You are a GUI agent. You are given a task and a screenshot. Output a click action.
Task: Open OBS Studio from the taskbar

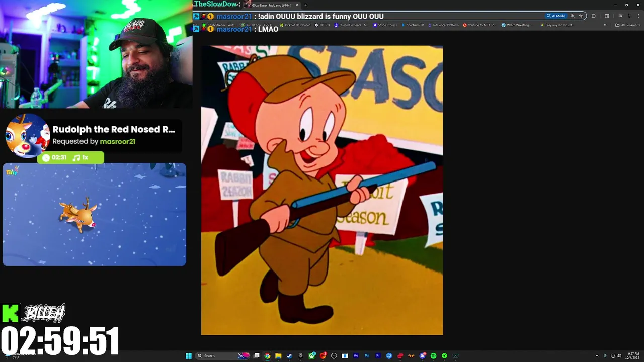tap(334, 356)
